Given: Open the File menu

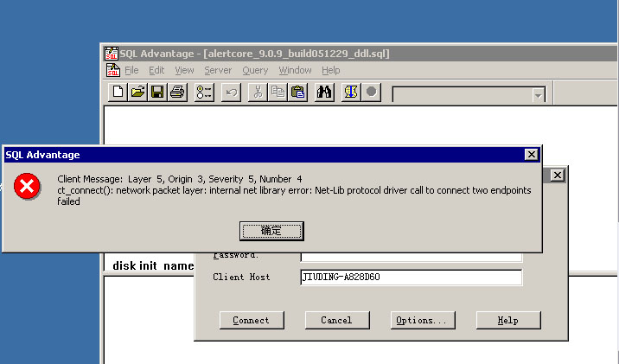Looking at the screenshot, I should pos(131,70).
